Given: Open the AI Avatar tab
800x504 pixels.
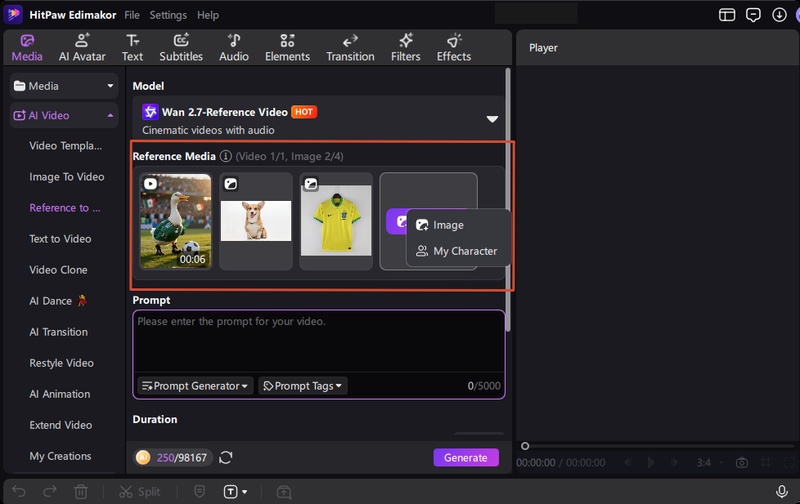Looking at the screenshot, I should coord(82,48).
